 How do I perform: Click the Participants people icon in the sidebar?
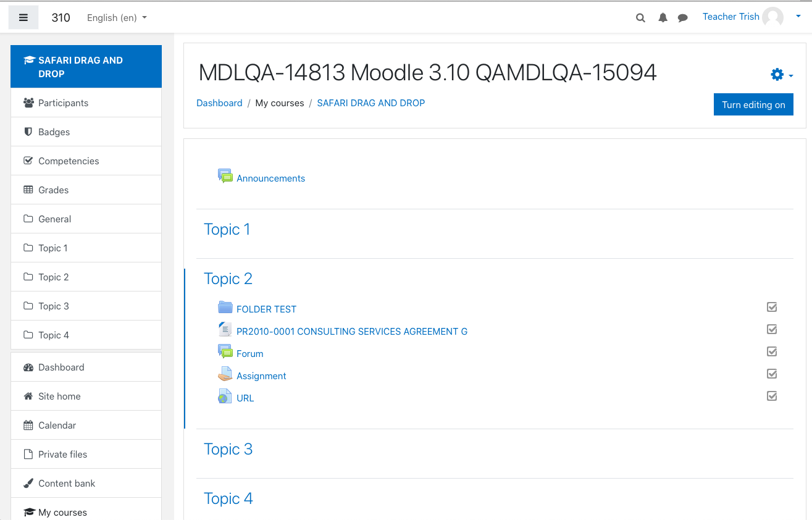pos(28,103)
